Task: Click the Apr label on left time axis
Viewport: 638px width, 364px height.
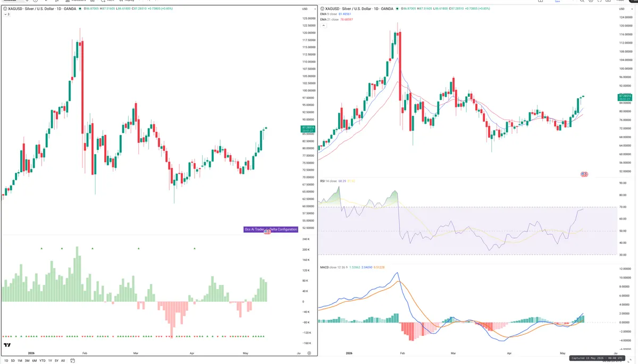Action: tap(191, 353)
